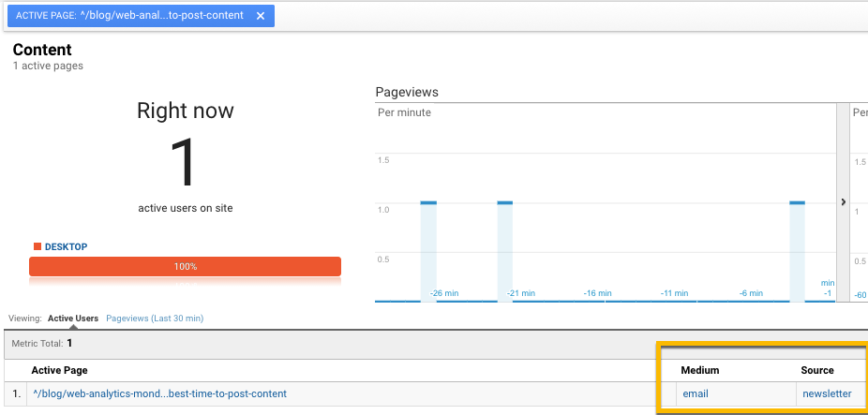The height and width of the screenshot is (415, 868).
Task: Open the /blog/web-analytics active page link
Action: click(x=159, y=393)
